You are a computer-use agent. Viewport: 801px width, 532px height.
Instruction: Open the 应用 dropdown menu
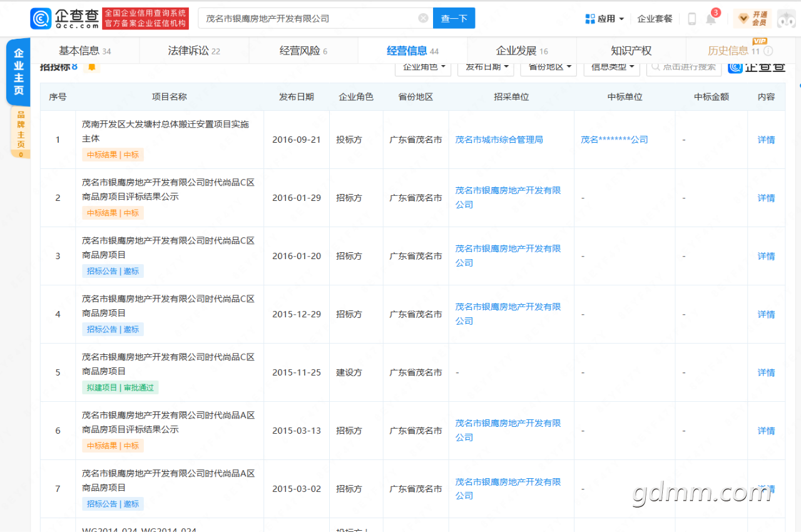tap(605, 19)
